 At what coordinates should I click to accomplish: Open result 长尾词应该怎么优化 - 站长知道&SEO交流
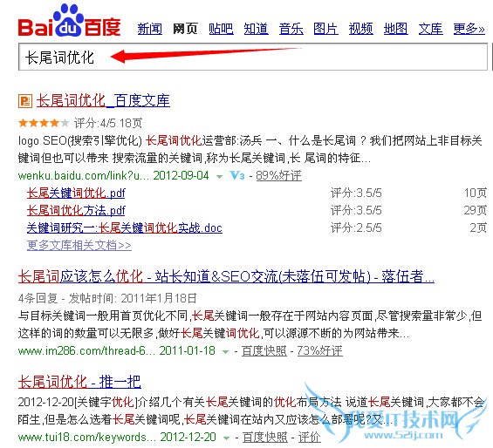226,276
